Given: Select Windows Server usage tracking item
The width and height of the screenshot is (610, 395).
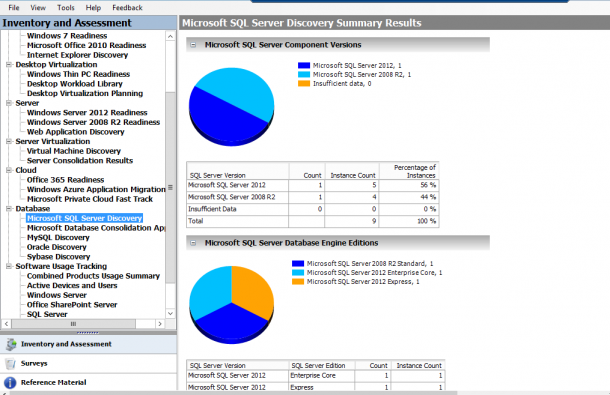Looking at the screenshot, I should click(x=56, y=295).
